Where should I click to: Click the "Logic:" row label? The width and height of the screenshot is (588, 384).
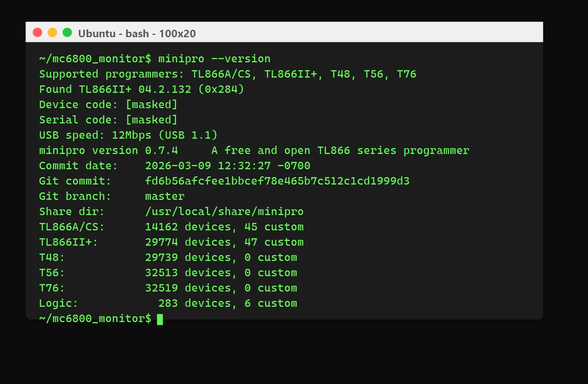pyautogui.click(x=59, y=303)
